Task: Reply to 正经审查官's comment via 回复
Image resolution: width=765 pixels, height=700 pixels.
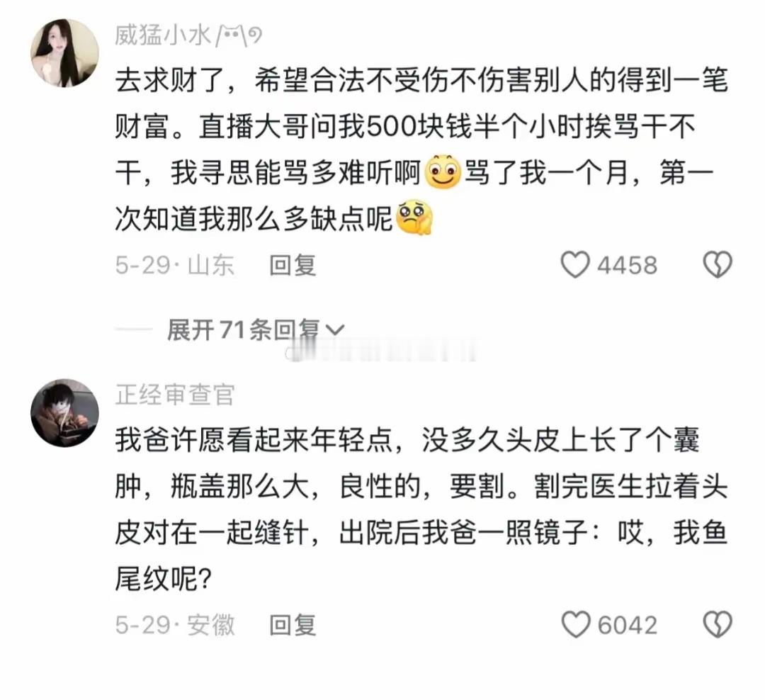Action: [293, 626]
